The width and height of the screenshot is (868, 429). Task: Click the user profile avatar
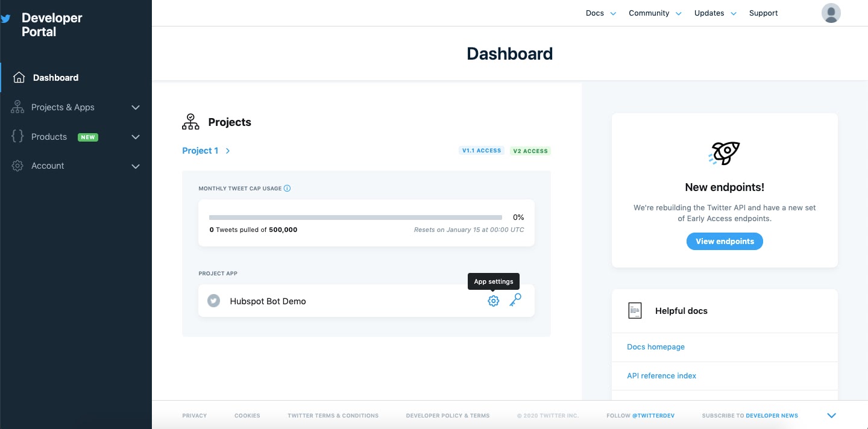pyautogui.click(x=831, y=13)
